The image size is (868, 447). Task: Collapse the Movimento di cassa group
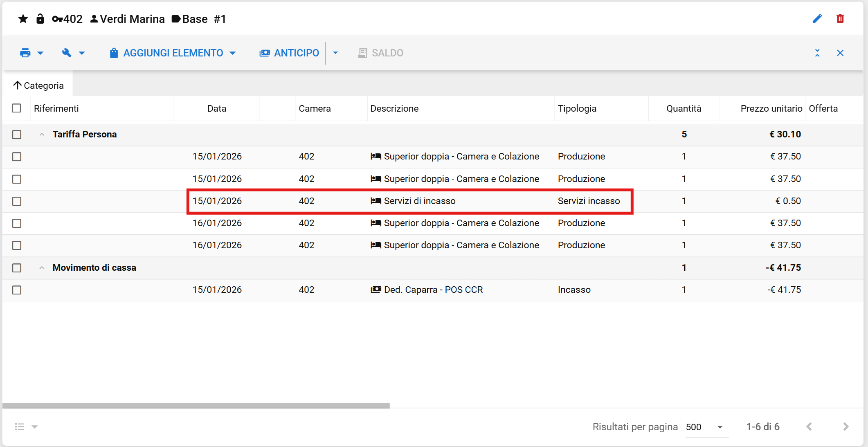point(42,267)
